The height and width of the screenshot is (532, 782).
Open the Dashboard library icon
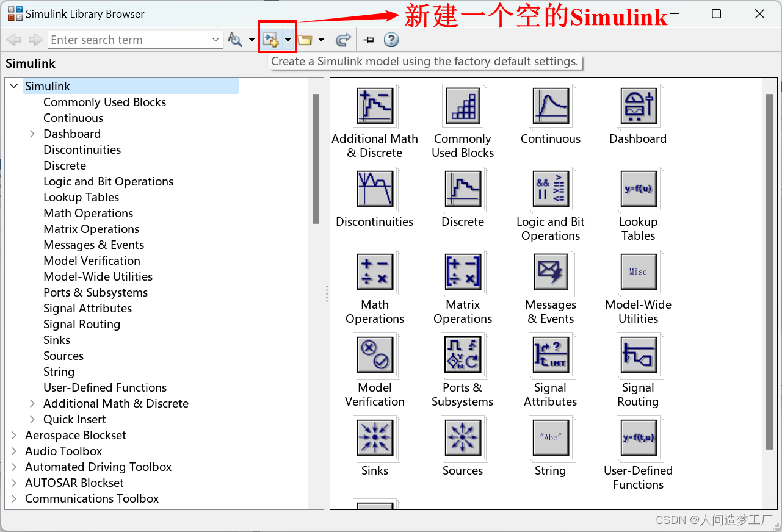coord(639,106)
